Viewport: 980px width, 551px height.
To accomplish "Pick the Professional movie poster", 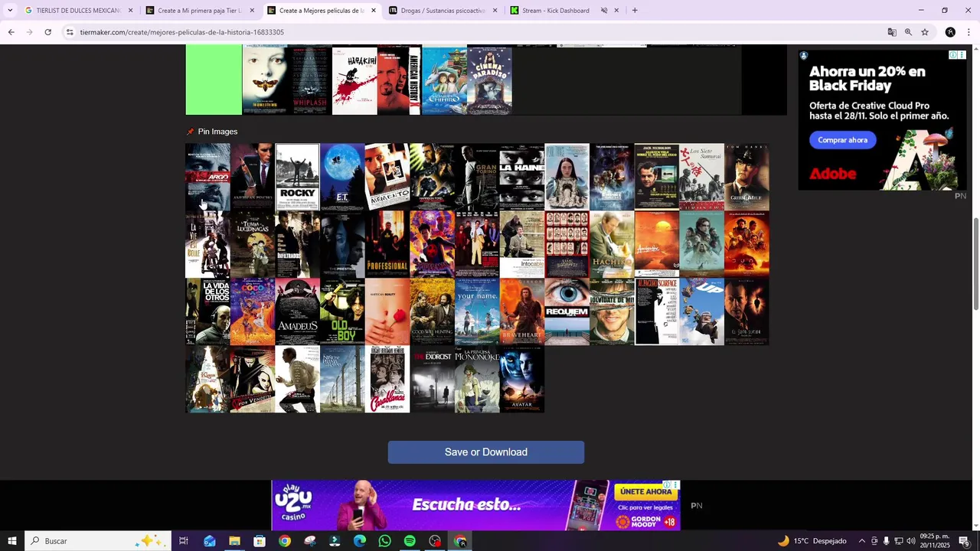I will tap(387, 244).
